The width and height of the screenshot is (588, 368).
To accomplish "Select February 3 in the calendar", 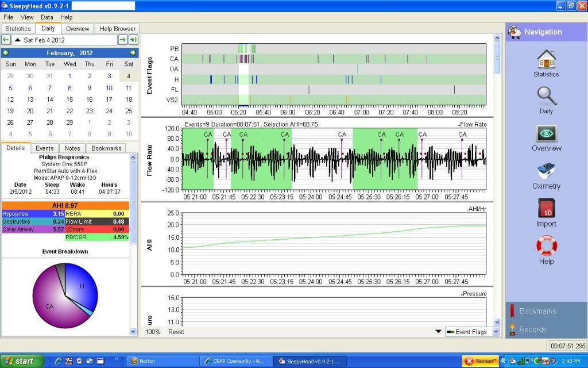I will pyautogui.click(x=109, y=76).
